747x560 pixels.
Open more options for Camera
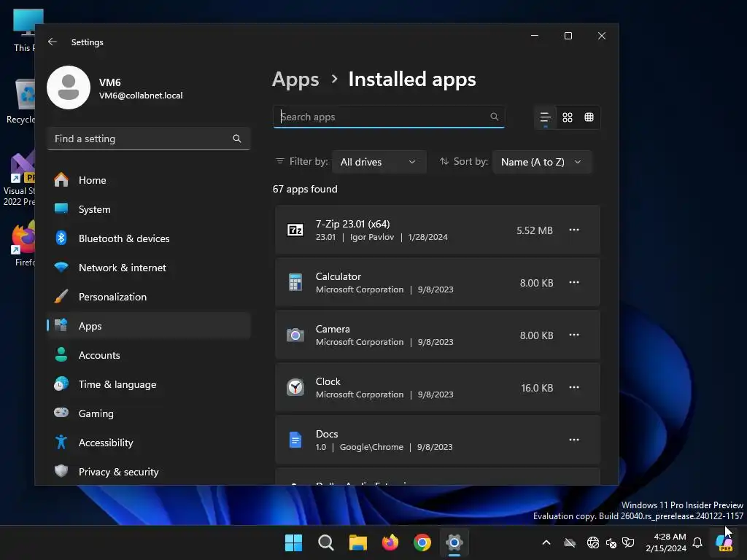click(x=574, y=335)
